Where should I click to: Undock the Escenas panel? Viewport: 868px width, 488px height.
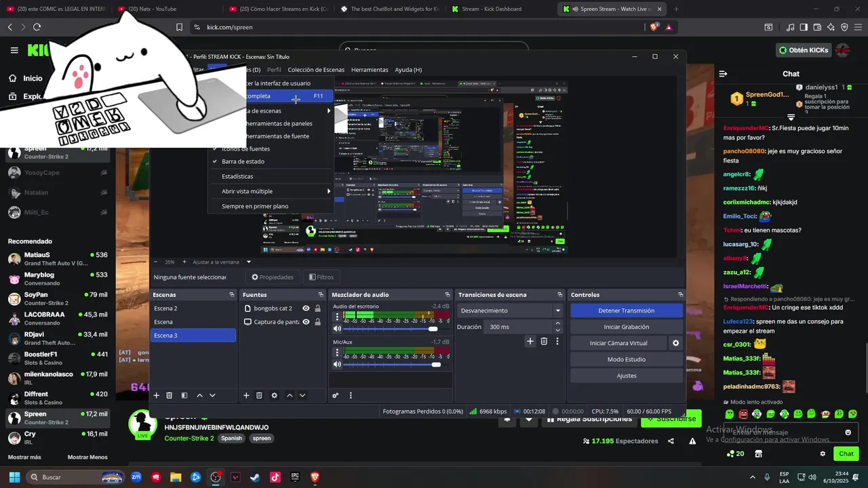[232, 295]
